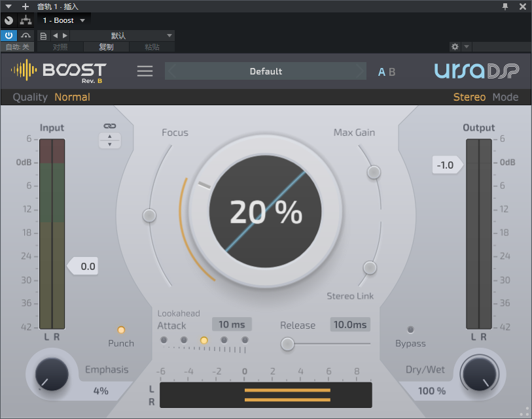This screenshot has height=419, width=532.
Task: Click the Release 10.0ms value field
Action: coord(350,324)
